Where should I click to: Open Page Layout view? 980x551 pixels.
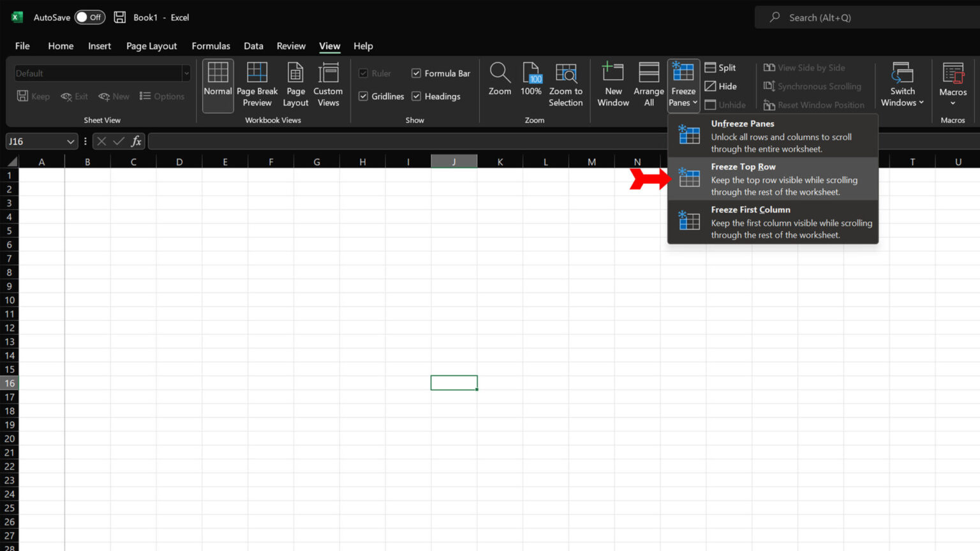point(295,84)
